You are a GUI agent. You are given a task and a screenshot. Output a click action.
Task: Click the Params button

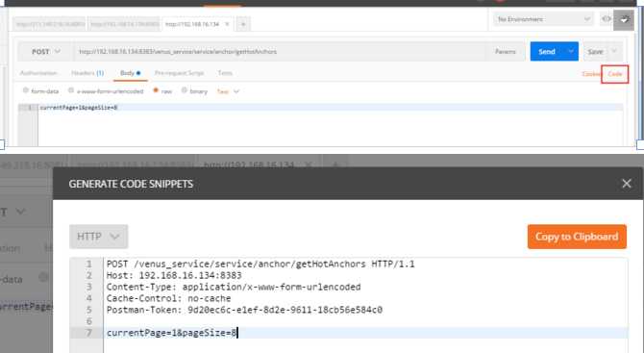506,51
